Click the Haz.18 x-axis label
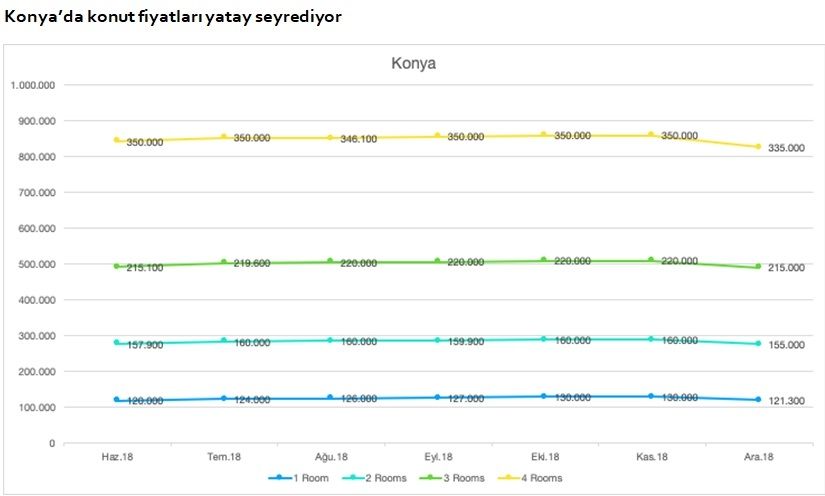The width and height of the screenshot is (825, 496). click(x=118, y=456)
